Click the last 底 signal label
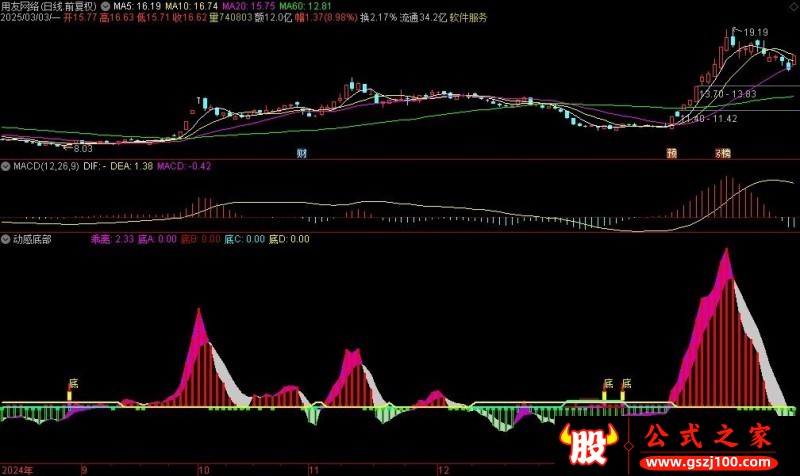800x476 pixels. pyautogui.click(x=627, y=384)
